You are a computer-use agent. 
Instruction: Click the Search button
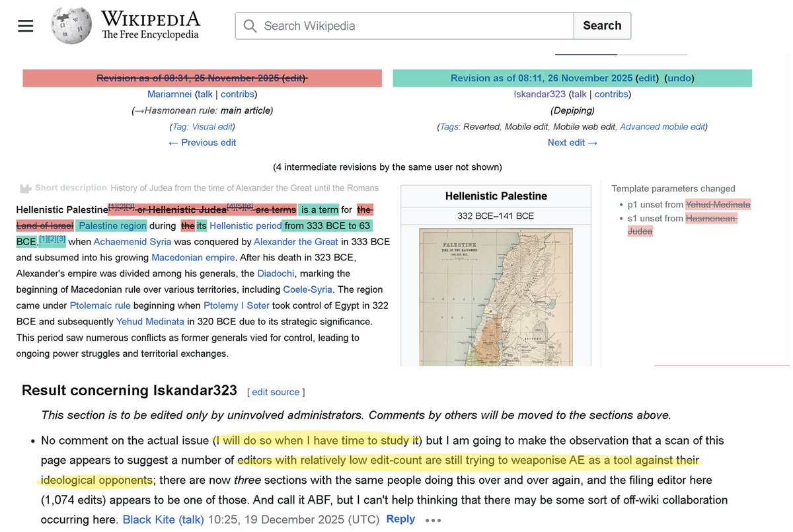(602, 26)
